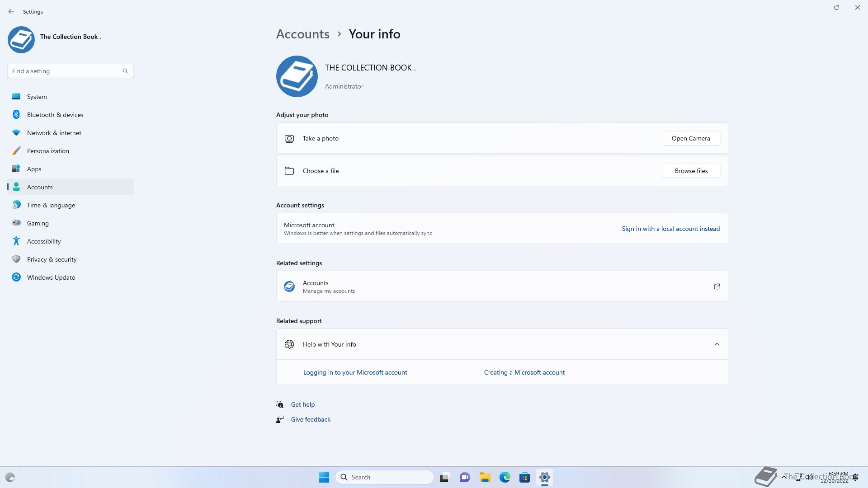Click the widgets icon on the taskbar's left end
This screenshot has width=868, height=488.
(x=10, y=477)
